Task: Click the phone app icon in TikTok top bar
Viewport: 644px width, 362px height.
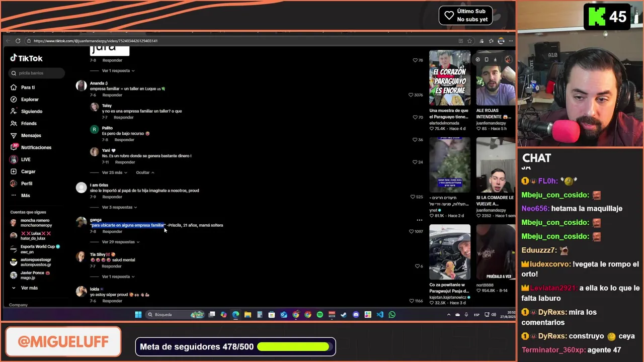Action: [487, 59]
